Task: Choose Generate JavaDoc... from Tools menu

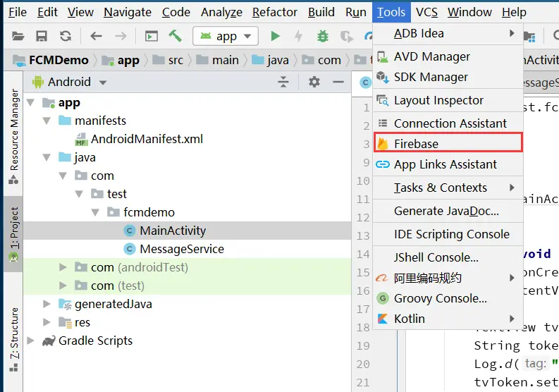Action: [448, 212]
